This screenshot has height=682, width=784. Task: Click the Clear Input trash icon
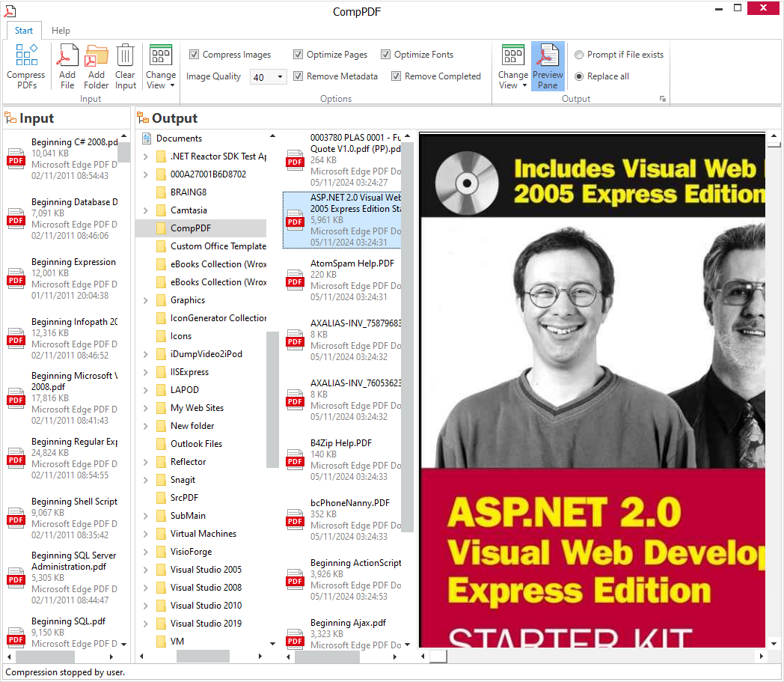point(125,66)
